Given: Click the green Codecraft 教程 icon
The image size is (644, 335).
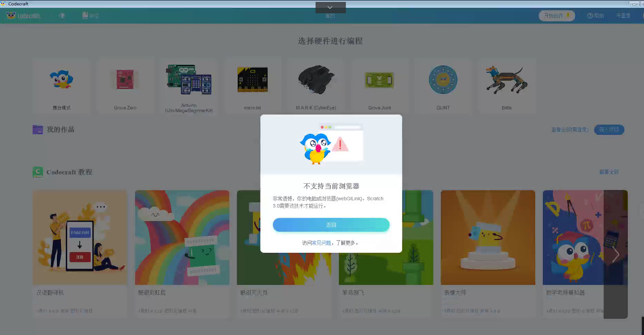Looking at the screenshot, I should [x=38, y=172].
